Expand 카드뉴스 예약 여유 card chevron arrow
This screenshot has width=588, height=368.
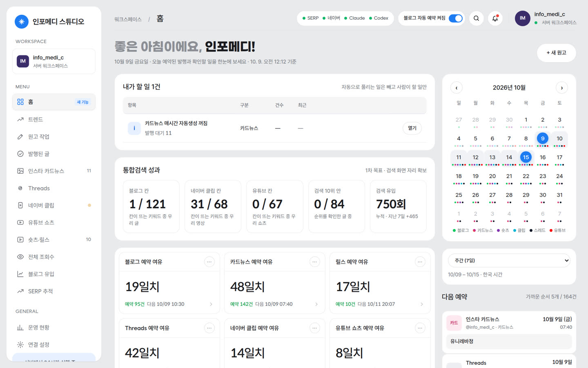316,304
